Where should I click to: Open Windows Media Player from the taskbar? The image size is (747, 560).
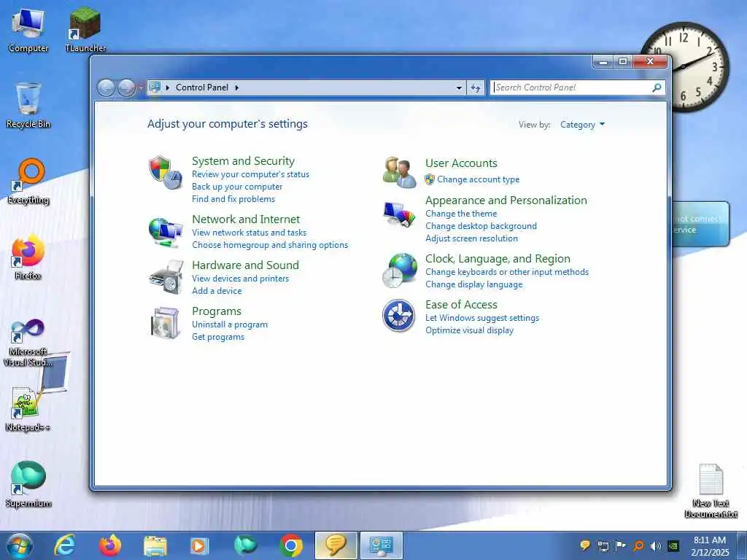pyautogui.click(x=199, y=545)
